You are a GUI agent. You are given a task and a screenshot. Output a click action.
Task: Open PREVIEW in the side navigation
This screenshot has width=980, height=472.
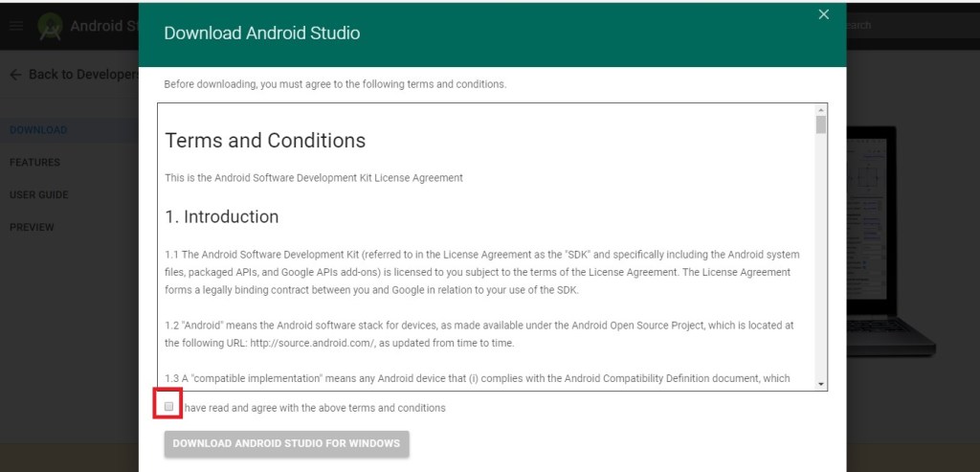tap(32, 228)
